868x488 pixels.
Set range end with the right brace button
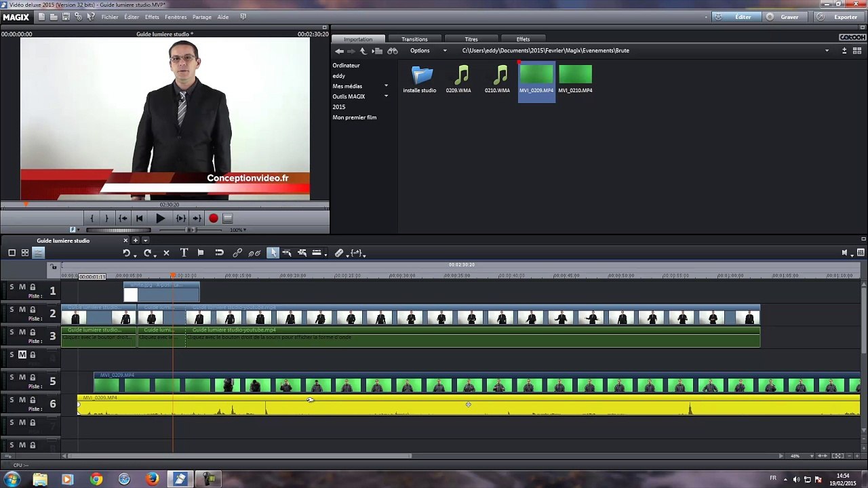tap(106, 218)
